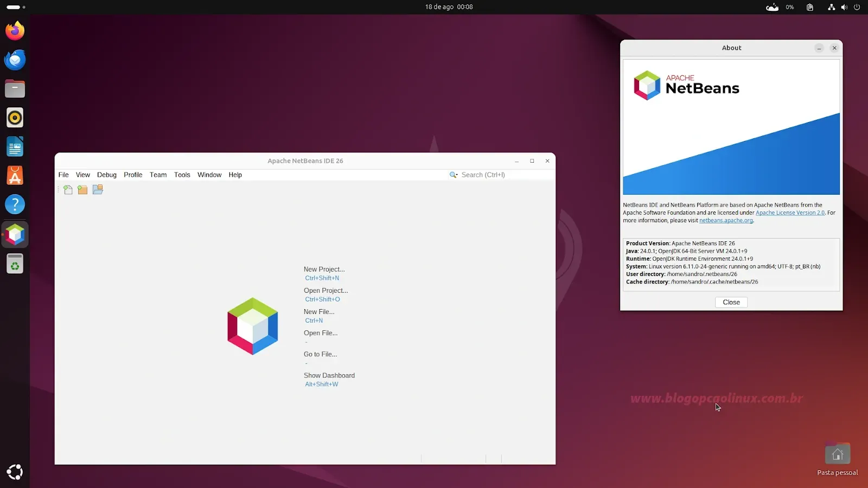The width and height of the screenshot is (868, 488).
Task: Open the File menu
Action: coord(63,175)
